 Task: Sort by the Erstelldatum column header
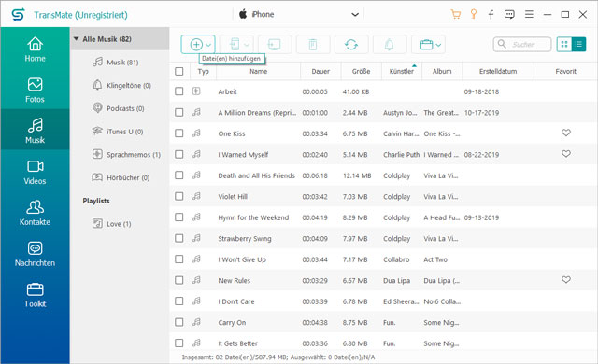[x=498, y=71]
